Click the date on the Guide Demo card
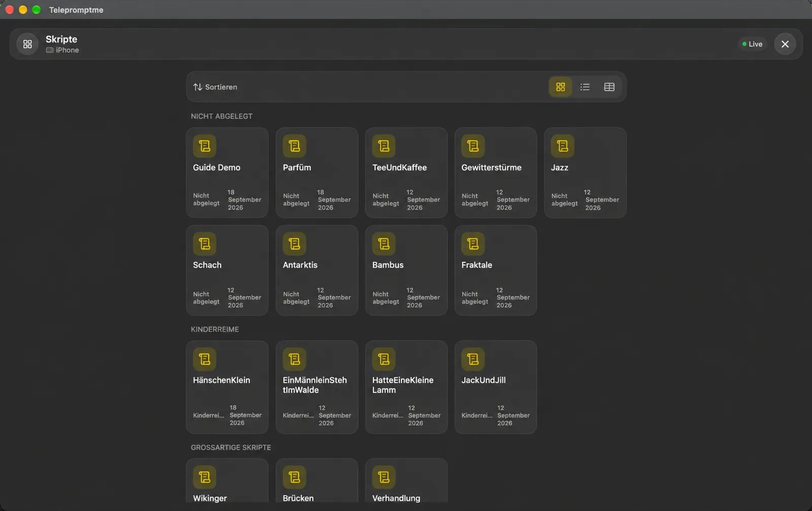Image resolution: width=812 pixels, height=511 pixels. [x=245, y=200]
